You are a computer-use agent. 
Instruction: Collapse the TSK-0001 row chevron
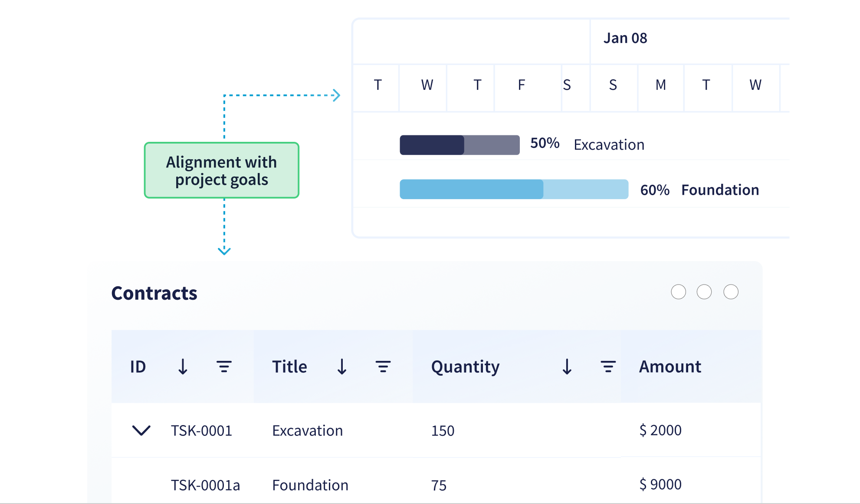point(141,430)
